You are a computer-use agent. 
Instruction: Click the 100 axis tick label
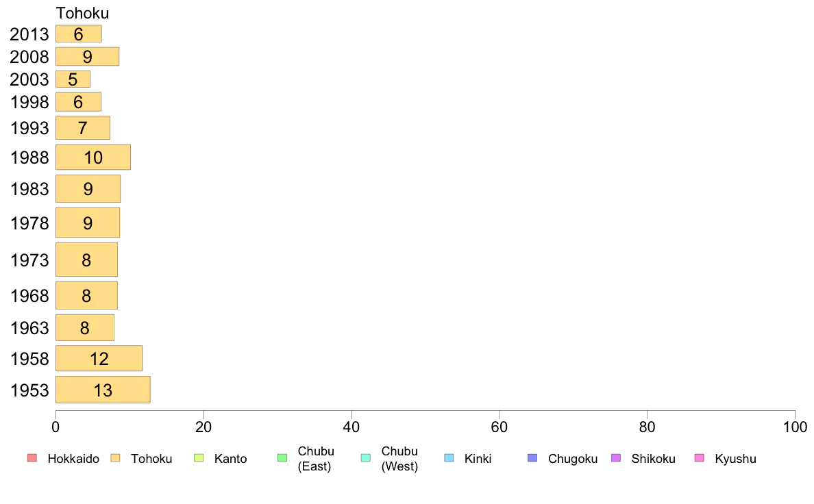click(x=795, y=427)
